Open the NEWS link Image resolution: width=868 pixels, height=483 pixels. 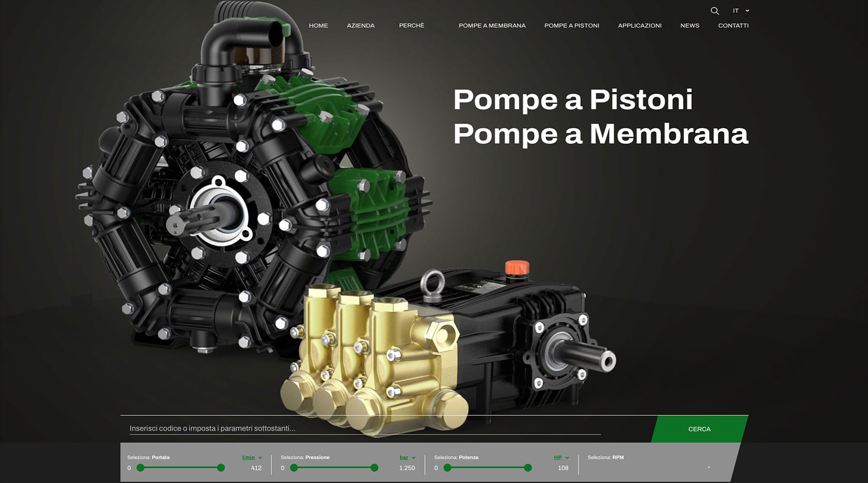690,25
